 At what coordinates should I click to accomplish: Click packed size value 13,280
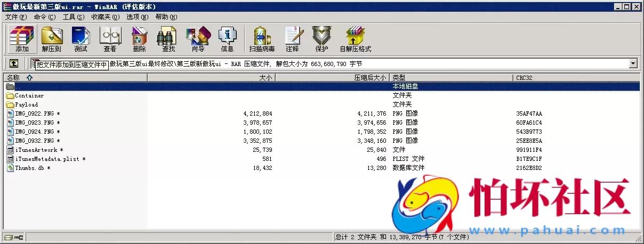pos(377,168)
